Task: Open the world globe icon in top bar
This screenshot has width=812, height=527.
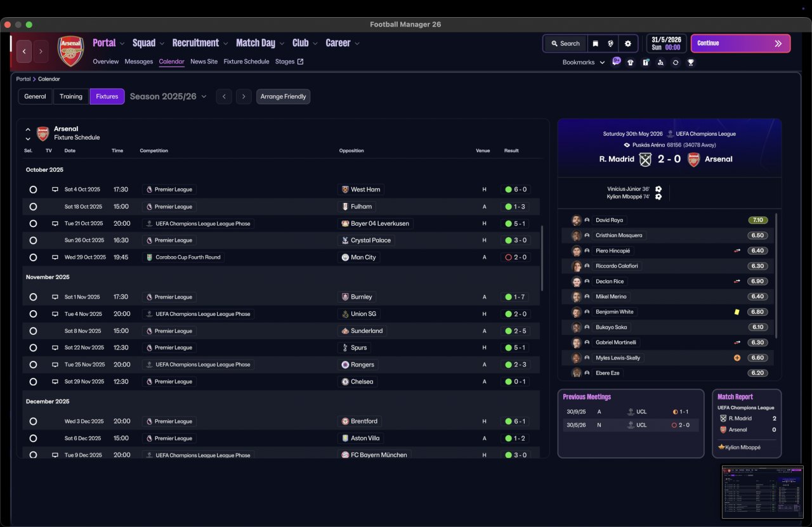Action: click(611, 44)
